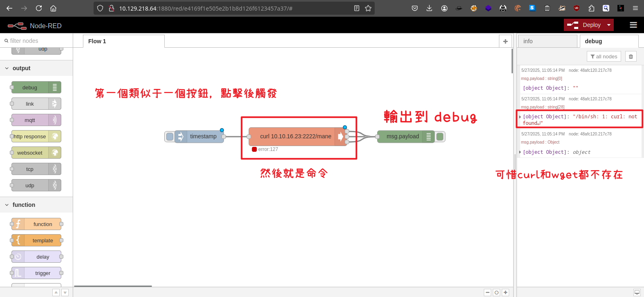Select the function palette node
The image size is (644, 297).
[x=36, y=224]
